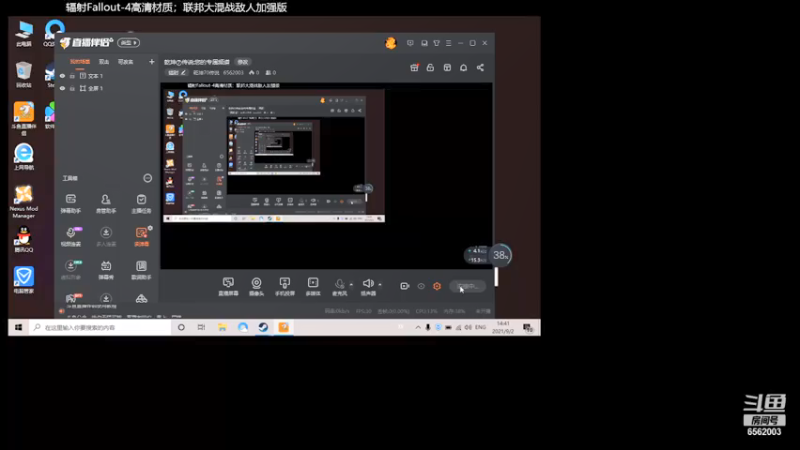Add a new scene with plus button
The height and width of the screenshot is (450, 800).
pos(152,62)
